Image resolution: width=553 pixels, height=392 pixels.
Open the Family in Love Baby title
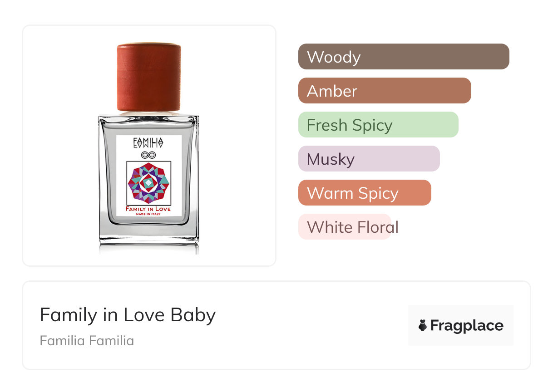click(x=128, y=315)
